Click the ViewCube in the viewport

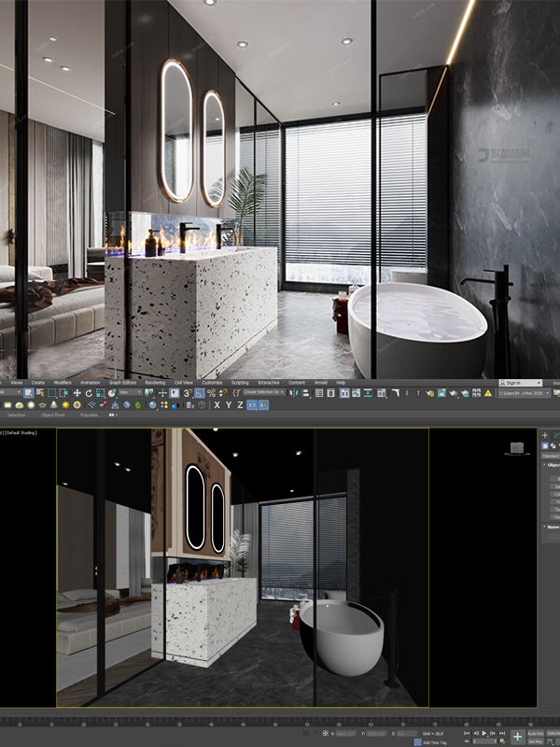(517, 448)
